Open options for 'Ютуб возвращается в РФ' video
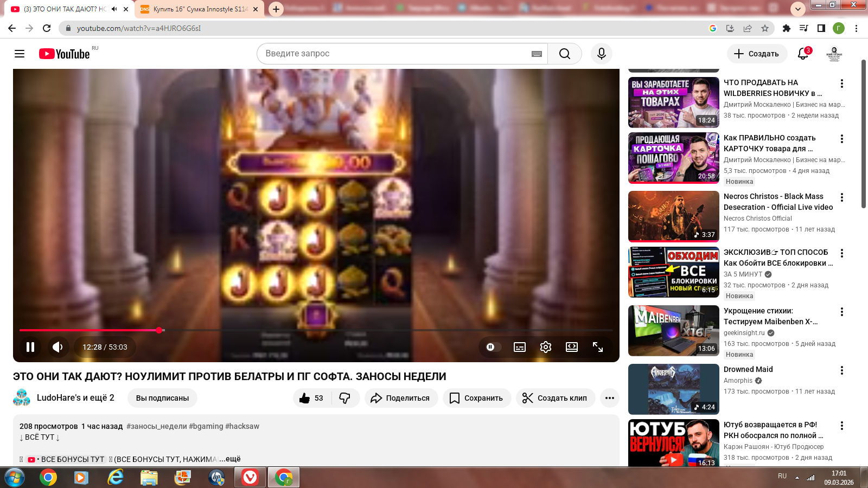The height and width of the screenshot is (488, 868). pos(842,426)
